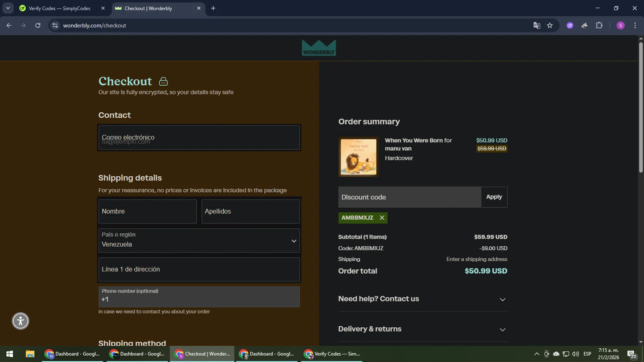Open the network icon in system tray
The image size is (644, 362).
coord(566,354)
